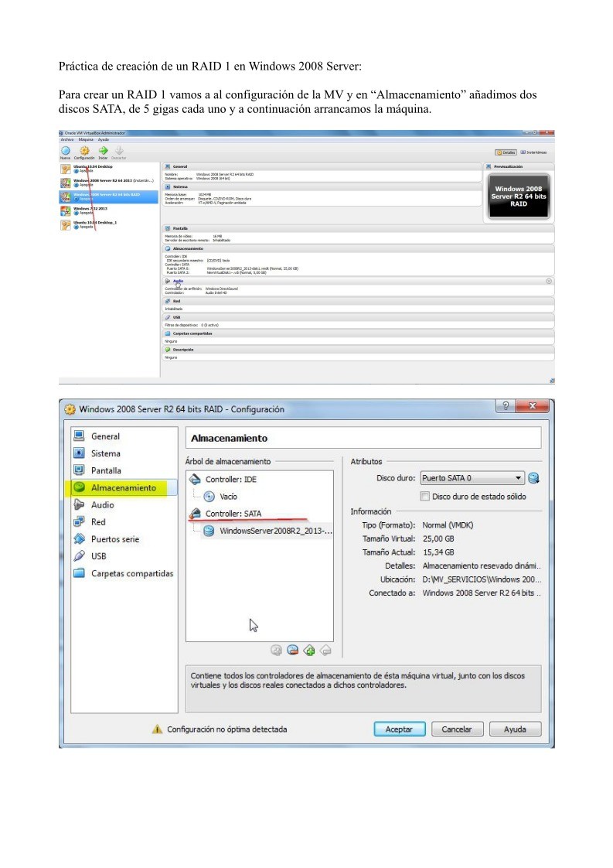
Task: Open General settings category in dialog
Action: 105,436
